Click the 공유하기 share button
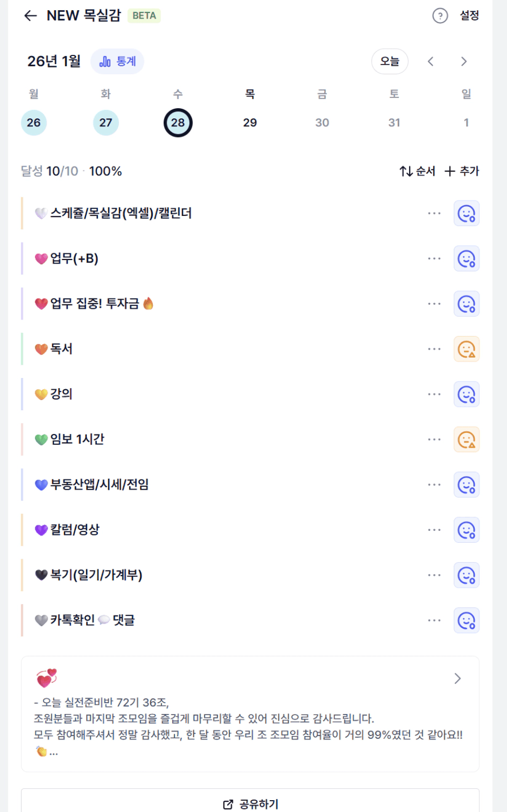Viewport: 507px width, 812px height. coord(250,804)
